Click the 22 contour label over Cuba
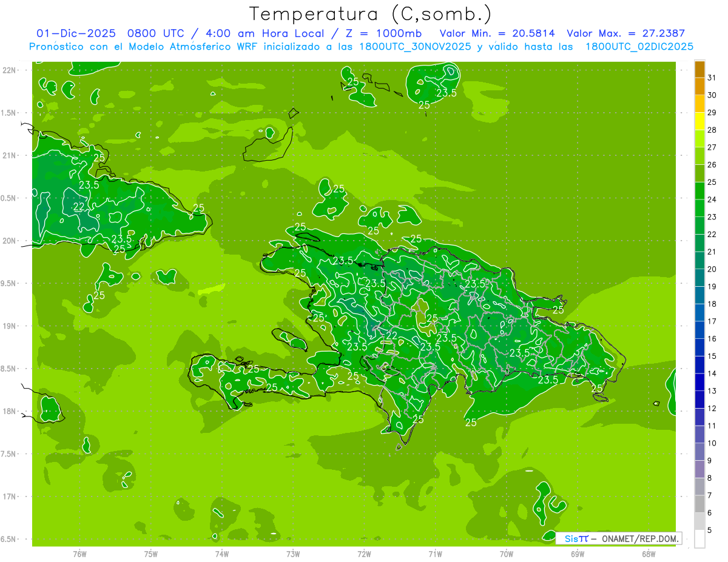Viewport: 728px width, 562px height. coord(79,207)
